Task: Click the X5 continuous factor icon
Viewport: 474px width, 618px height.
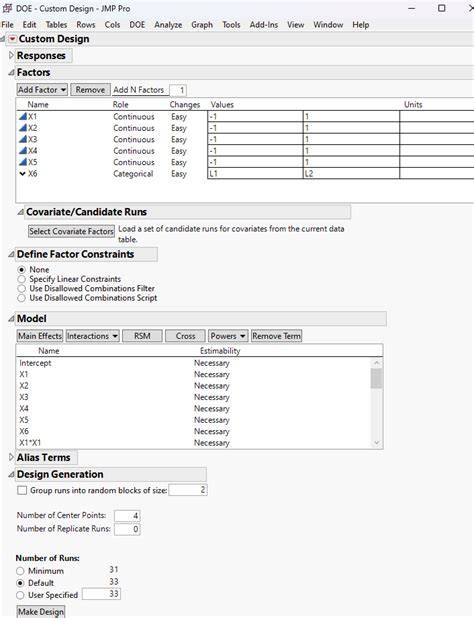Action: 22,162
